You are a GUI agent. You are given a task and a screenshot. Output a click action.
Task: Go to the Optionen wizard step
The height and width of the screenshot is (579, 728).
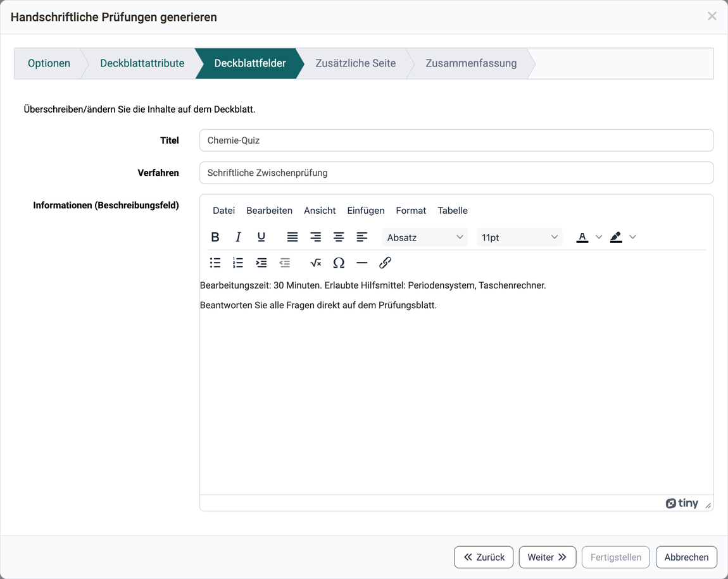49,63
